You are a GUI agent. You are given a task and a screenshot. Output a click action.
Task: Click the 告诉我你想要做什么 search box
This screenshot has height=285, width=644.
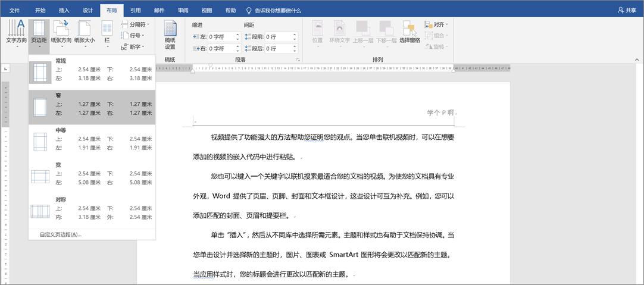click(273, 10)
